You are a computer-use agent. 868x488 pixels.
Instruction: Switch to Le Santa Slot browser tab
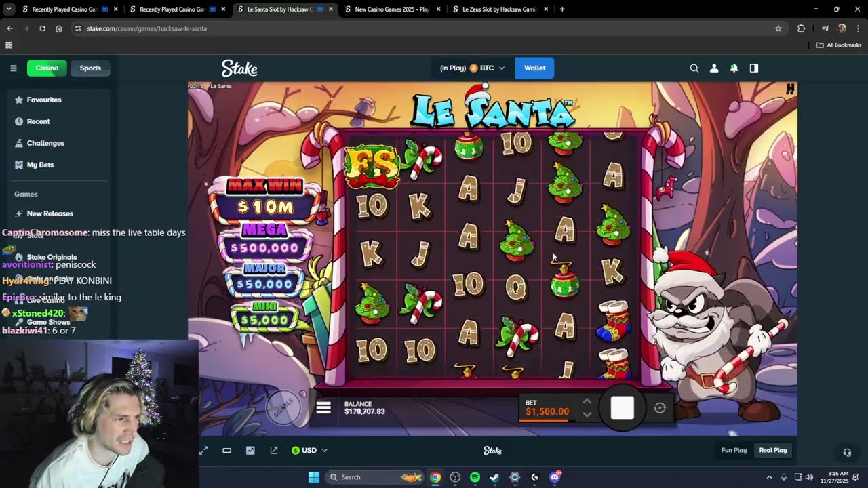coord(280,9)
